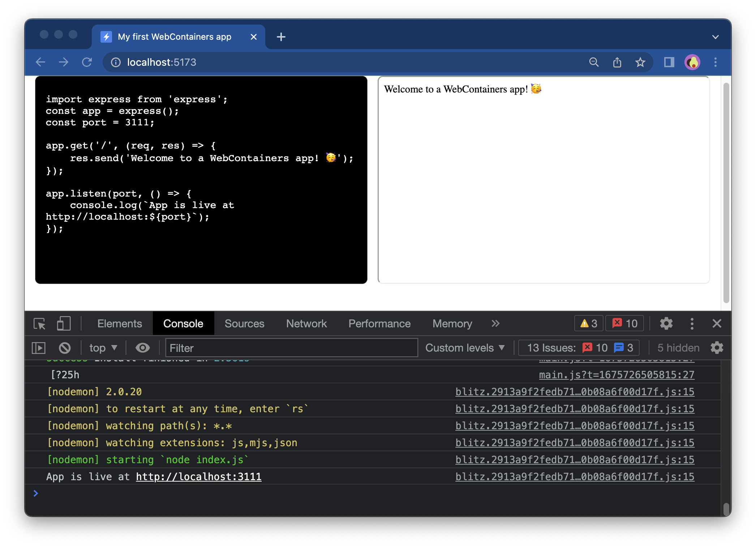Click the Performance tab in DevTools
The height and width of the screenshot is (547, 756).
(379, 323)
